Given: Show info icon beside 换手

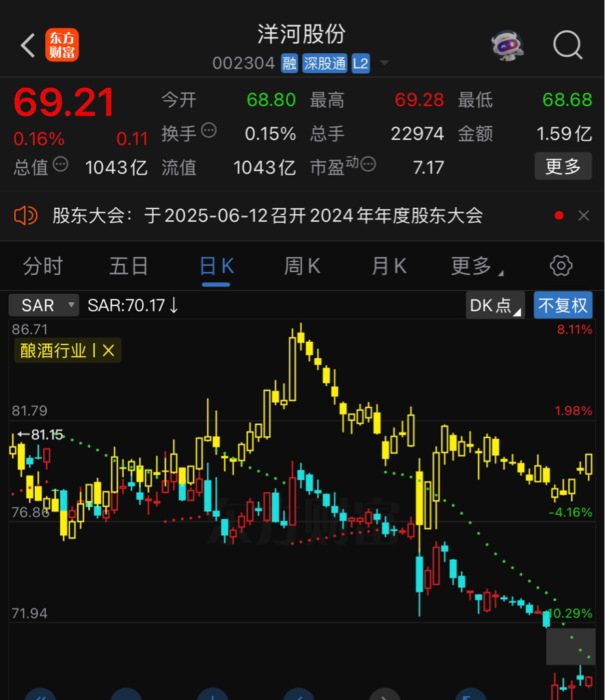Looking at the screenshot, I should pos(209,131).
